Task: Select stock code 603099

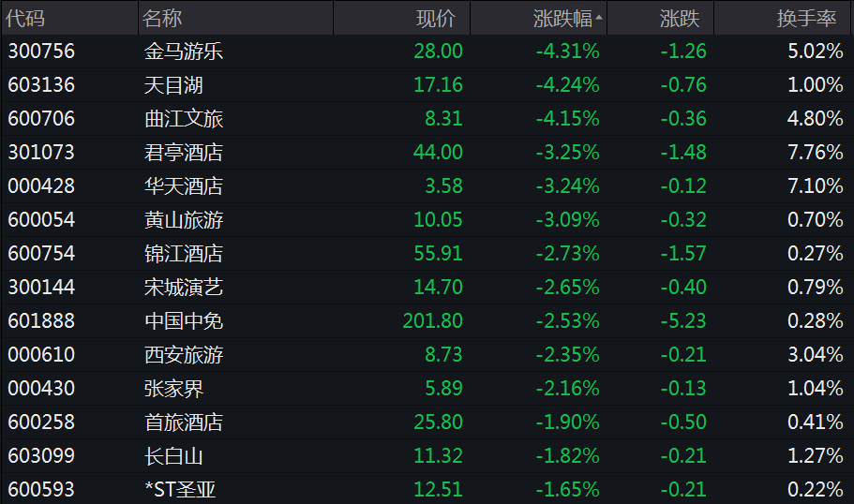Action: (x=41, y=456)
